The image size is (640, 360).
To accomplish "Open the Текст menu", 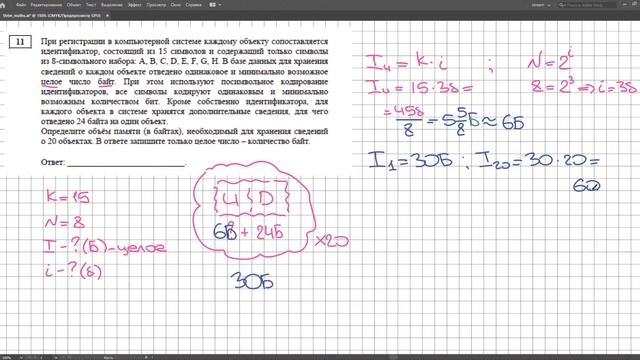I will pyautogui.click(x=91, y=5).
